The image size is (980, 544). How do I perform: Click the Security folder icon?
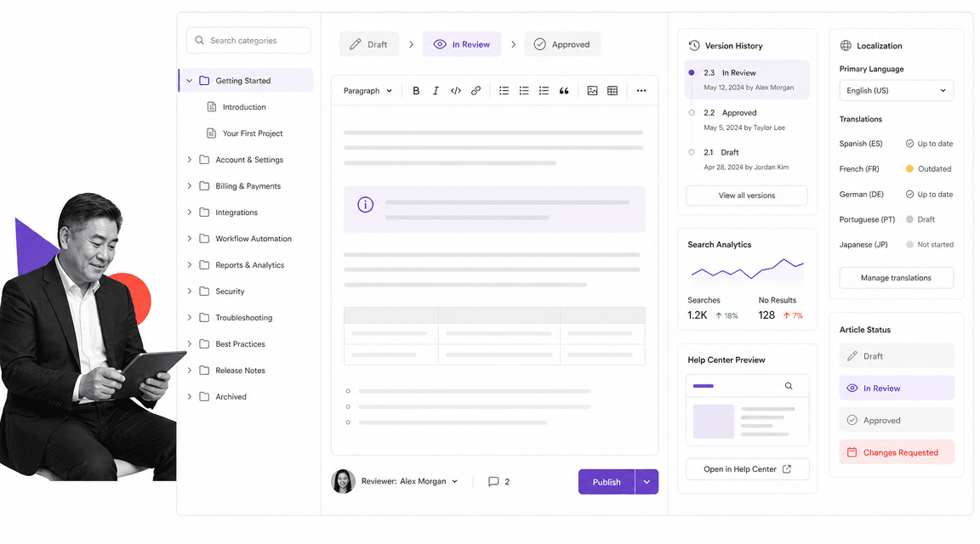pyautogui.click(x=204, y=291)
